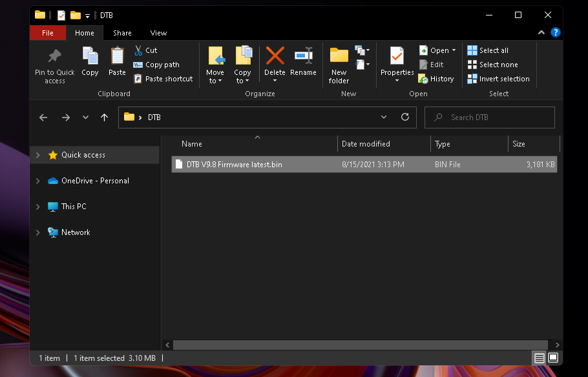The height and width of the screenshot is (377, 588).
Task: Open the Easy access dropdown
Action: pyautogui.click(x=362, y=65)
